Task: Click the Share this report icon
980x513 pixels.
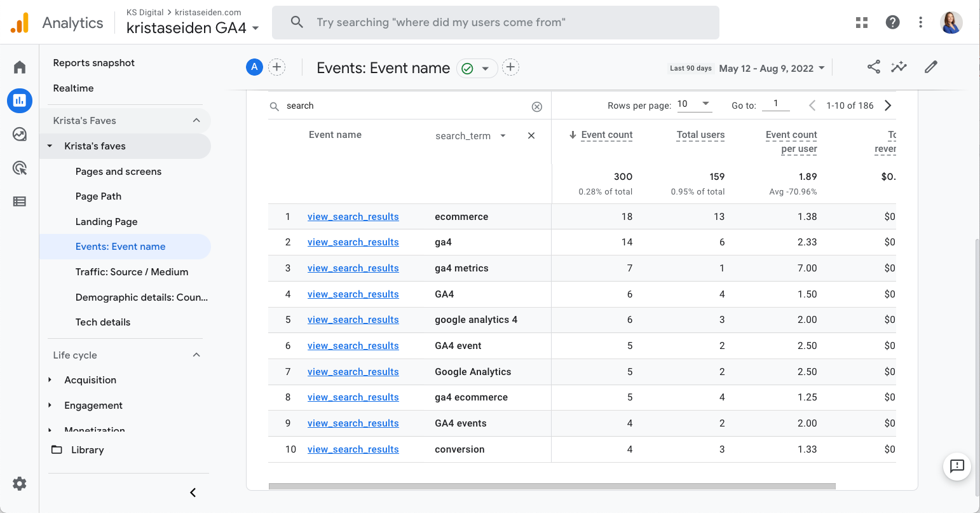Action: [874, 67]
